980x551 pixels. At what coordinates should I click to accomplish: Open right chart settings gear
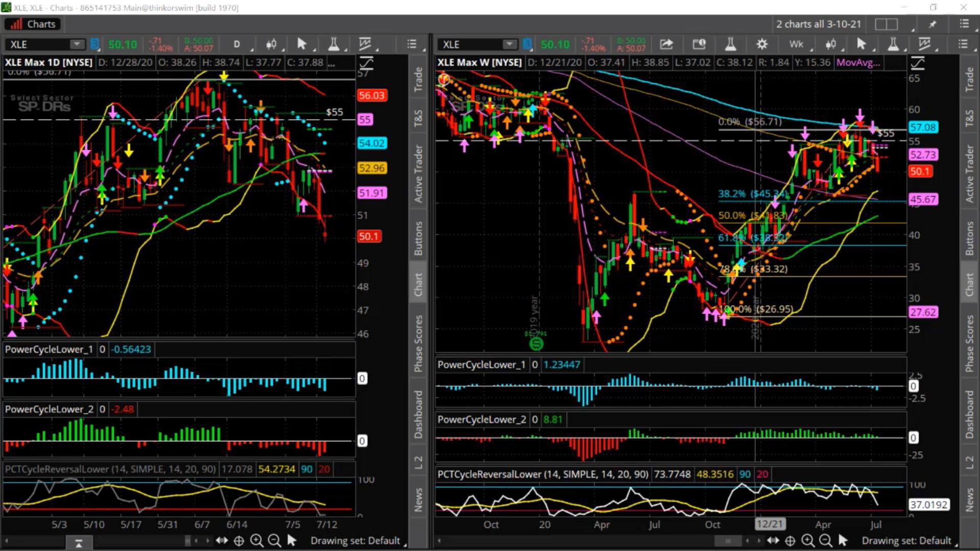coord(762,44)
